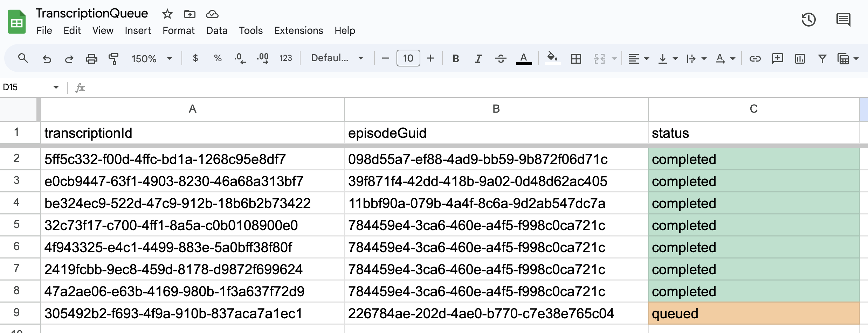Toggle strikethrough formatting

(x=501, y=58)
